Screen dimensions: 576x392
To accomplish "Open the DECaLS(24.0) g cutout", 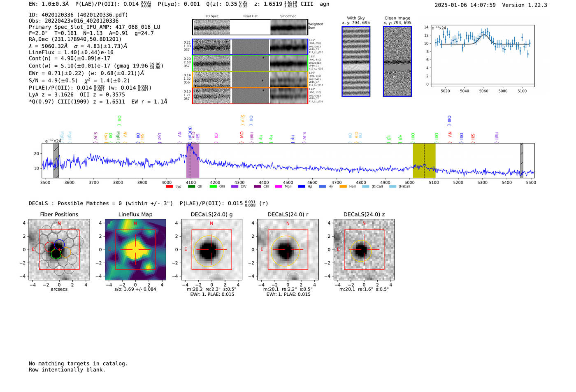I will pos(211,249).
